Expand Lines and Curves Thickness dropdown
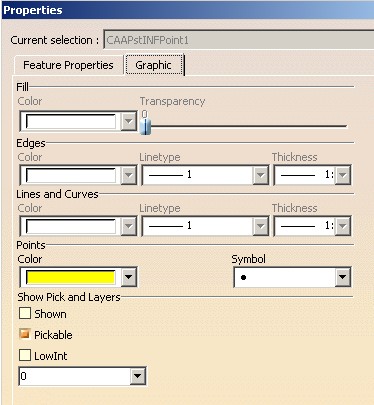 click(343, 226)
